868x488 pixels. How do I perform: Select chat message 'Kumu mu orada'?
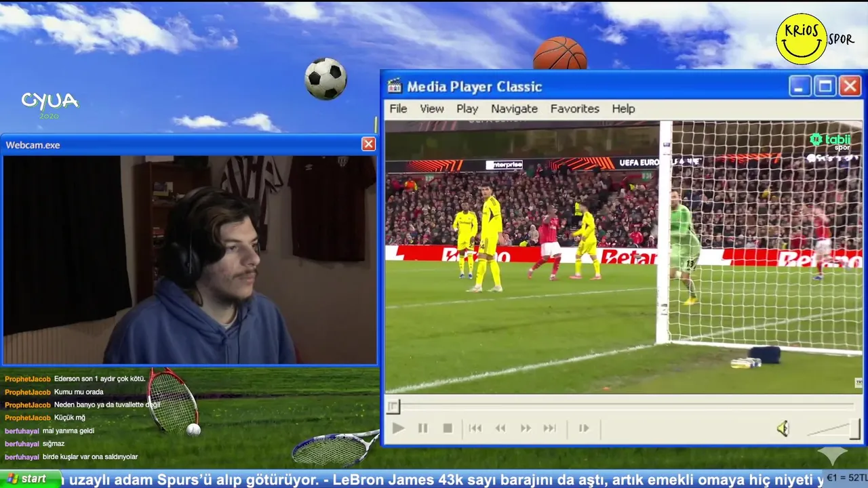click(79, 392)
